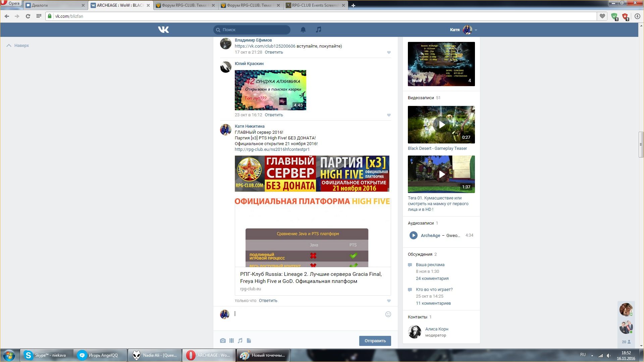The image size is (644, 362).
Task: Open РПГ-Клуб Russia link preview card
Action: 313,247
